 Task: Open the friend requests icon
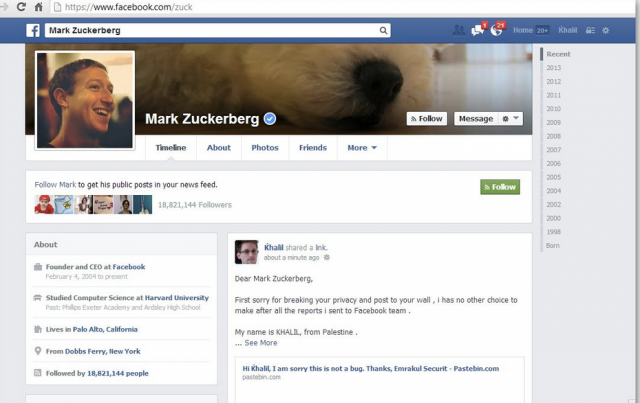click(459, 30)
